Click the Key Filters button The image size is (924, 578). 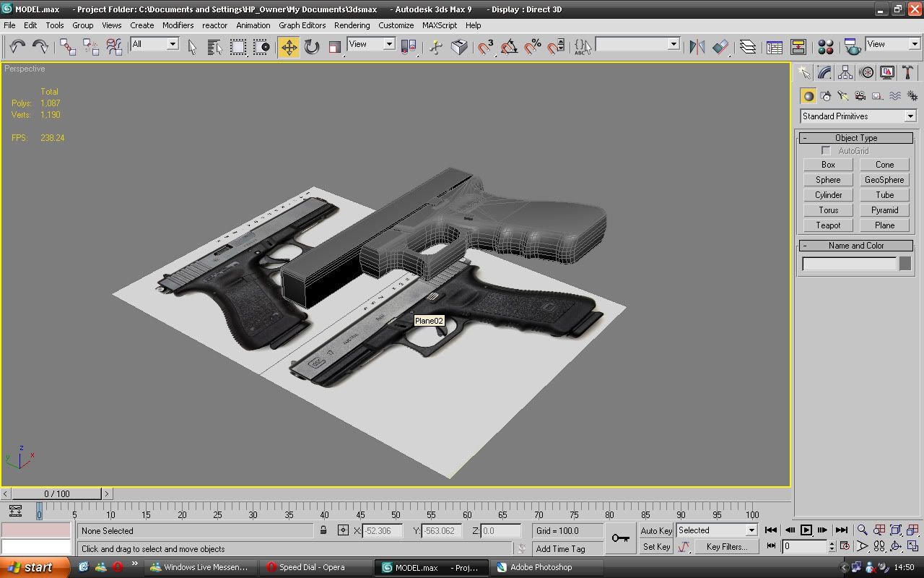[727, 547]
